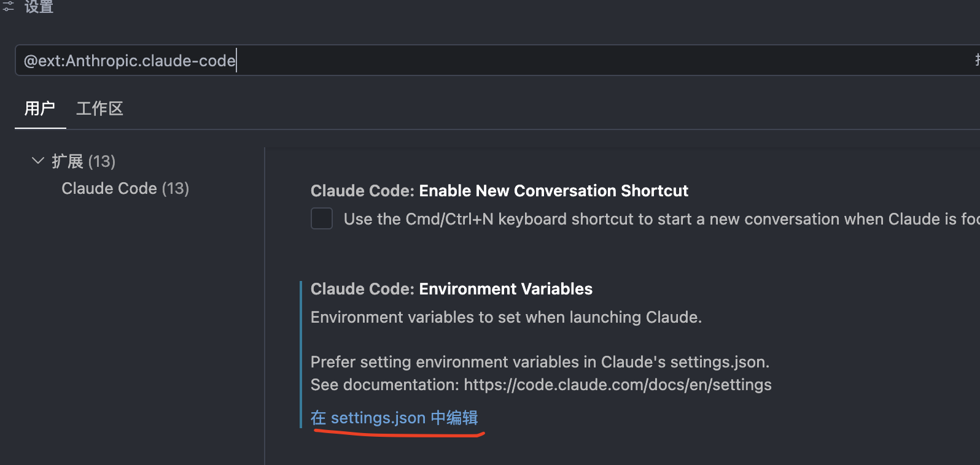Click the Enable New Conversation Shortcut setting title
Image resolution: width=980 pixels, height=465 pixels.
point(499,191)
